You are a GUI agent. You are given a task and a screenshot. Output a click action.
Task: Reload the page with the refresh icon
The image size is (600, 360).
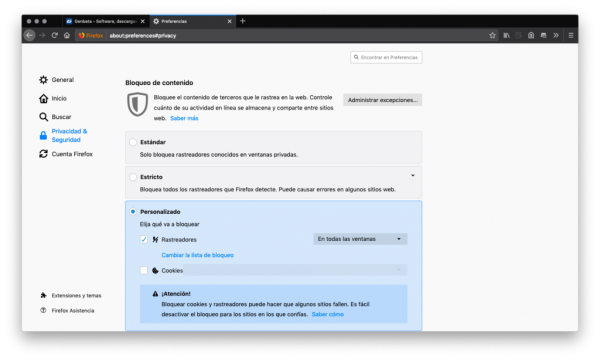(x=54, y=36)
